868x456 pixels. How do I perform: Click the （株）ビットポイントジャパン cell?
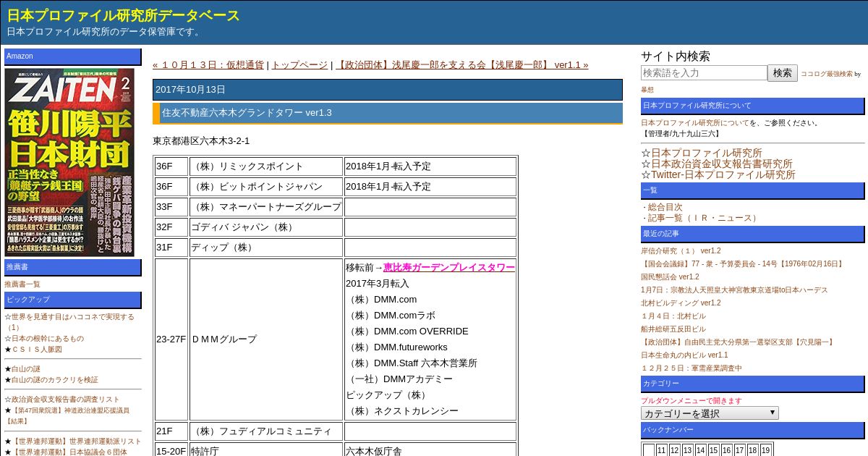click(x=266, y=187)
